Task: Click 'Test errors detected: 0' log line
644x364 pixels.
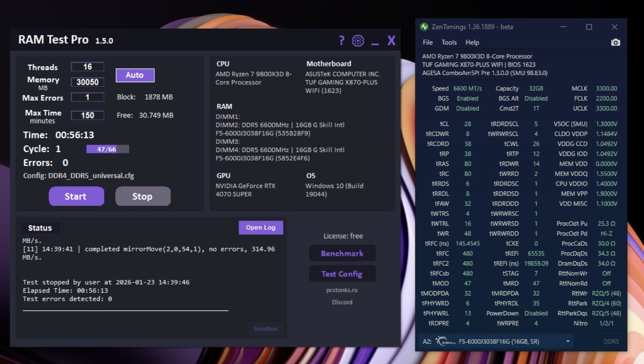Action: 67,299
